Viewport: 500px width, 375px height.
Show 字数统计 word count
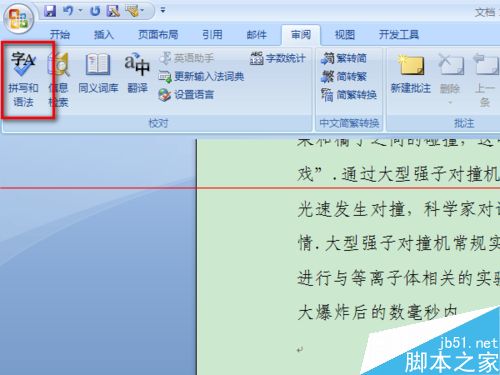click(x=278, y=58)
